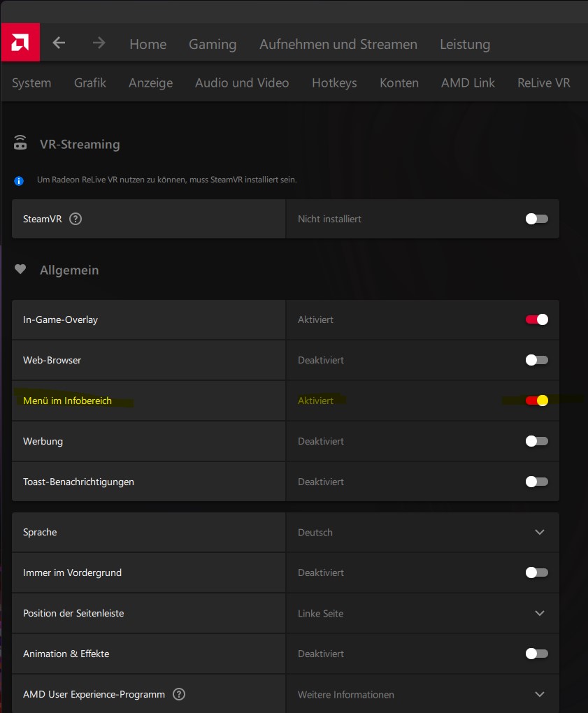Toggle the Werbung switch
The height and width of the screenshot is (713, 588).
click(x=537, y=441)
